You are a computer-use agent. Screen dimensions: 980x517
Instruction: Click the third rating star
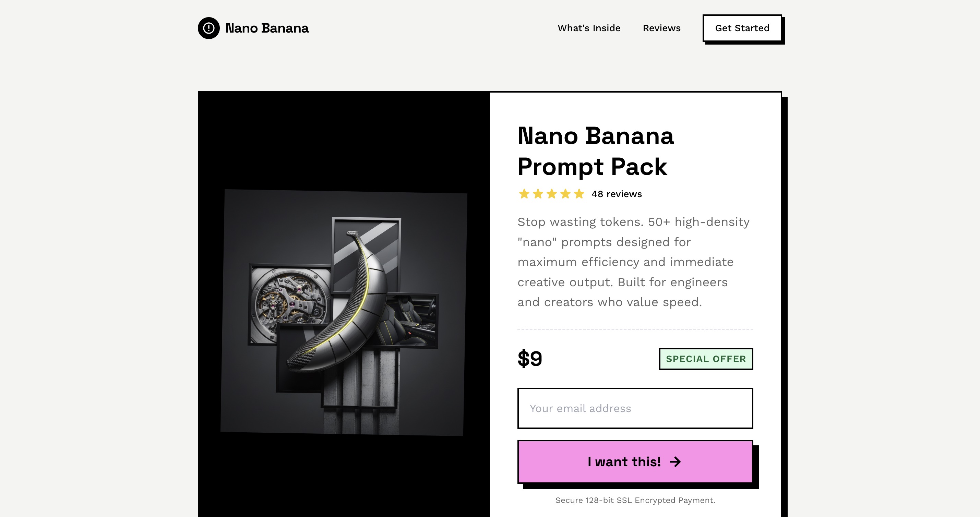point(551,194)
